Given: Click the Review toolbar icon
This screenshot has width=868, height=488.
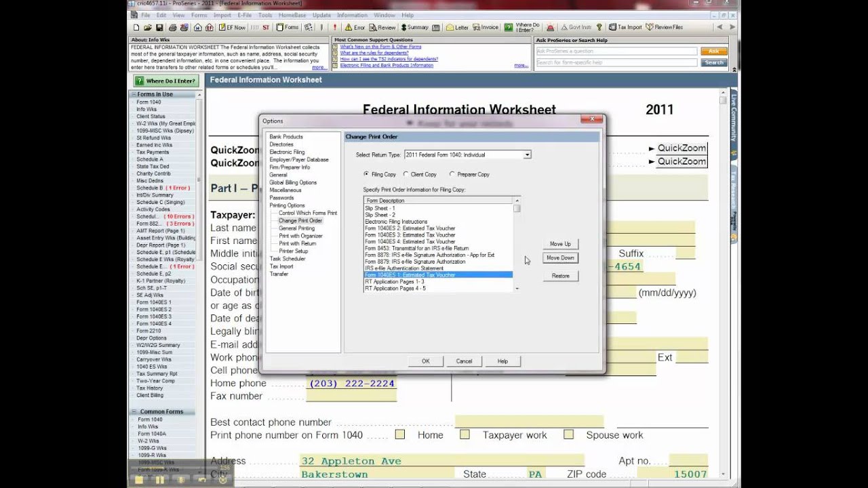Looking at the screenshot, I should 382,28.
